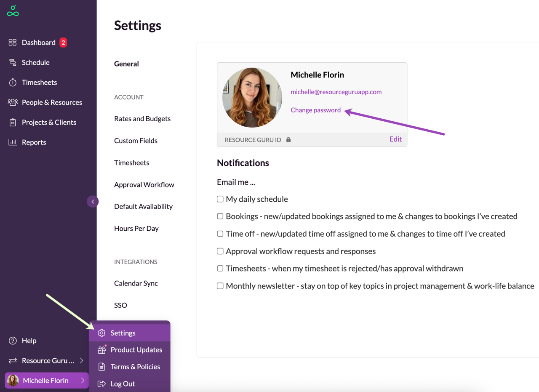Click Edit on the profile card
The width and height of the screenshot is (539, 392).
tap(395, 139)
